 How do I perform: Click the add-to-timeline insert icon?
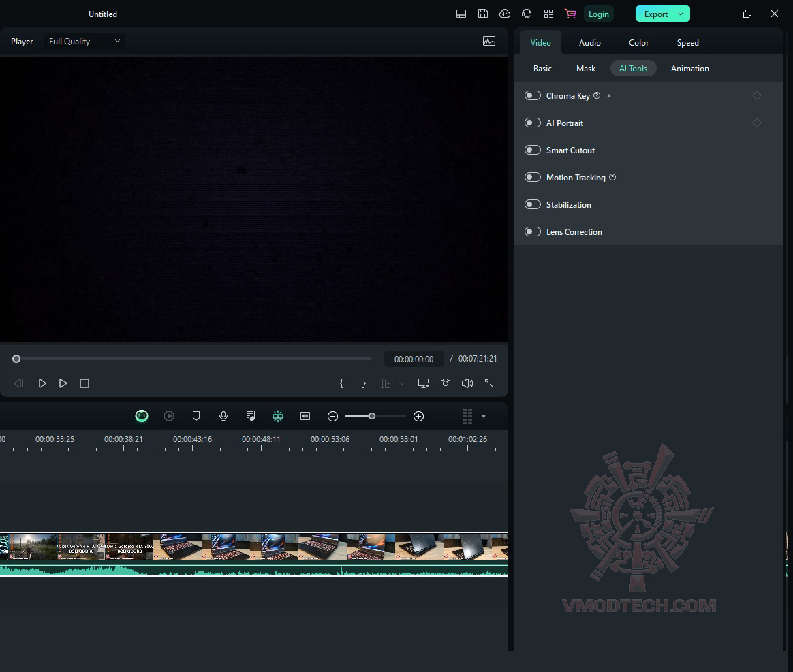[386, 383]
